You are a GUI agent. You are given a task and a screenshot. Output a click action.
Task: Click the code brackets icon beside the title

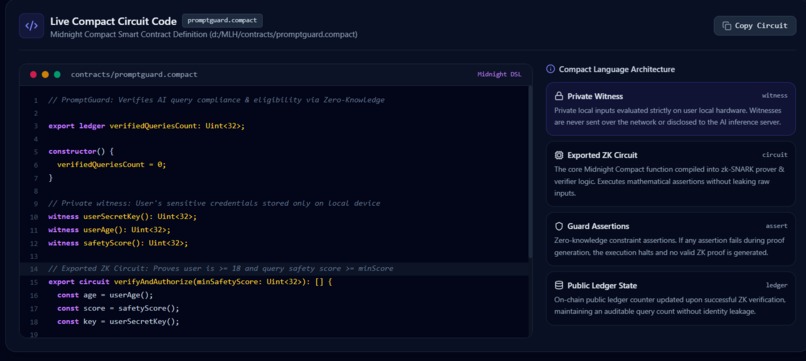click(x=31, y=26)
